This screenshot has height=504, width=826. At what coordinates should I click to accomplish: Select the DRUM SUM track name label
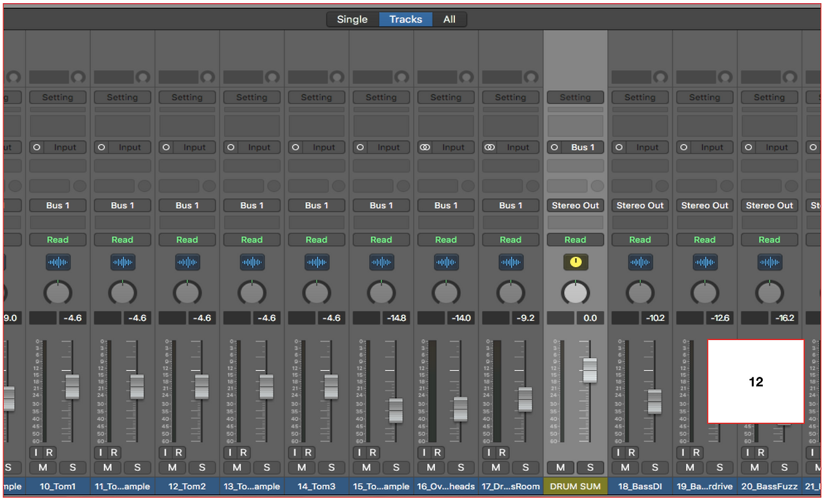(x=576, y=487)
